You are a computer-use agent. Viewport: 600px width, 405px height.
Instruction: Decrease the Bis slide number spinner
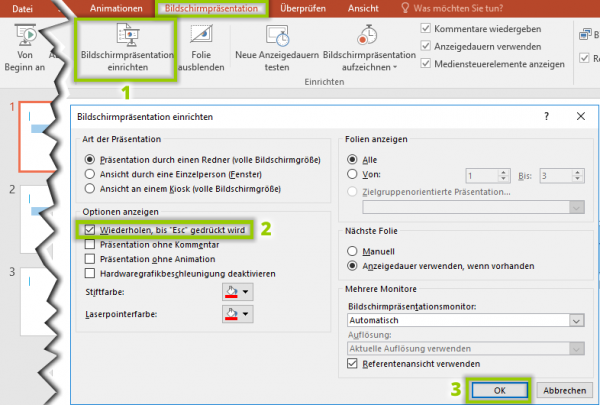[577, 179]
